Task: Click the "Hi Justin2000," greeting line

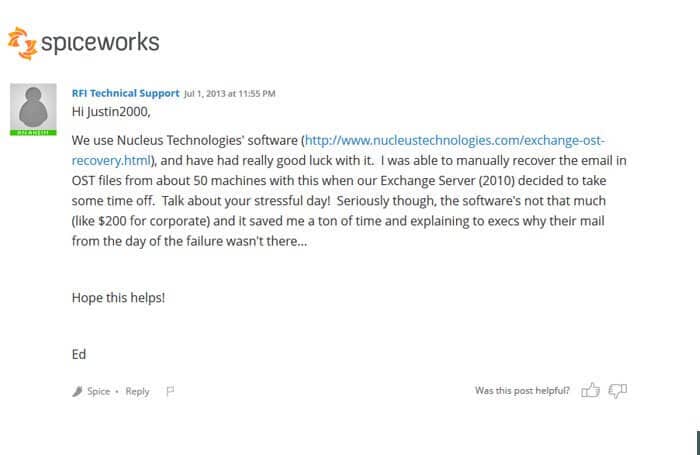Action: coord(111,112)
